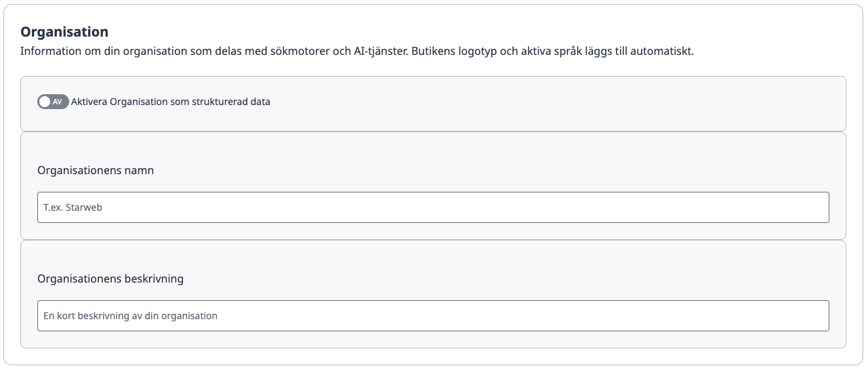Click the sentence about Butikens logotyp
This screenshot has height=370, width=868.
[553, 51]
